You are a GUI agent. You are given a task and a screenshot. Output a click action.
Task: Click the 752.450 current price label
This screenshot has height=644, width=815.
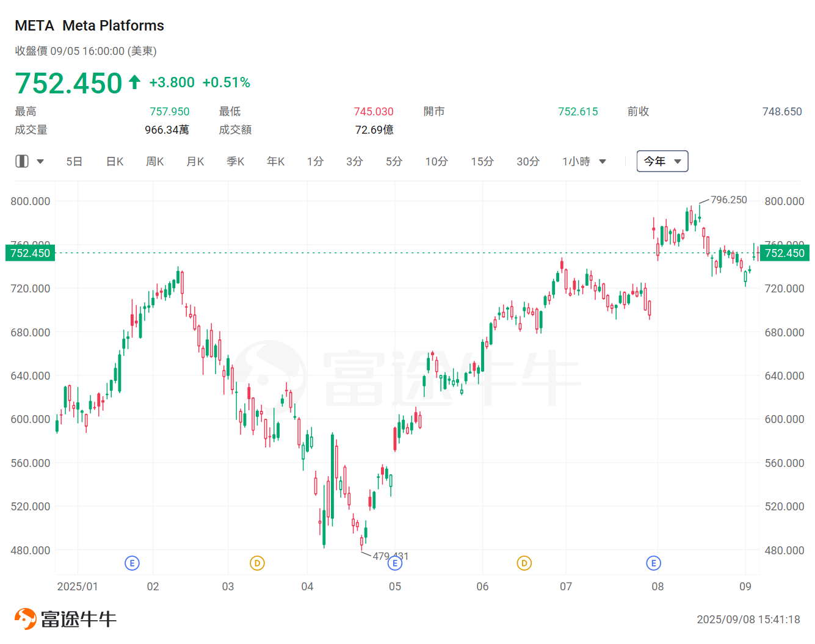(69, 84)
